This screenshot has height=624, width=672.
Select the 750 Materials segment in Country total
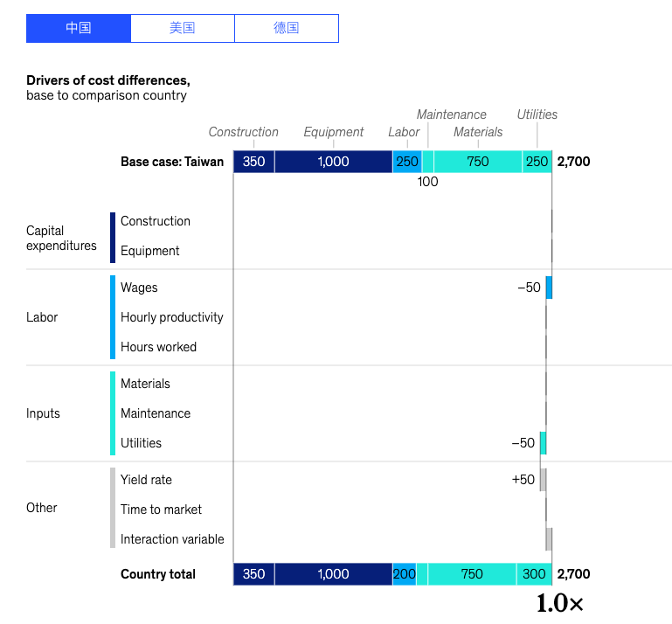coord(472,574)
